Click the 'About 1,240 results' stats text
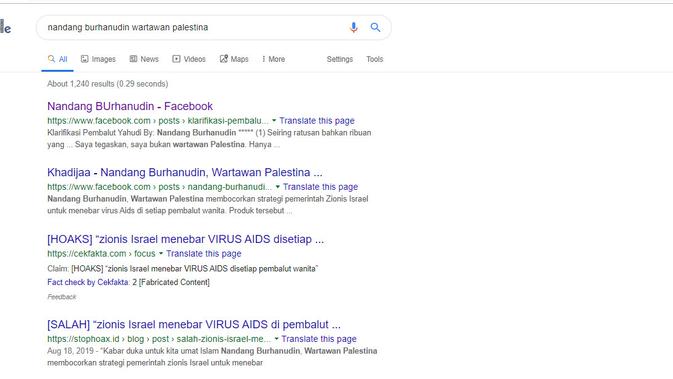Image resolution: width=673 pixels, height=379 pixels. coord(108,84)
